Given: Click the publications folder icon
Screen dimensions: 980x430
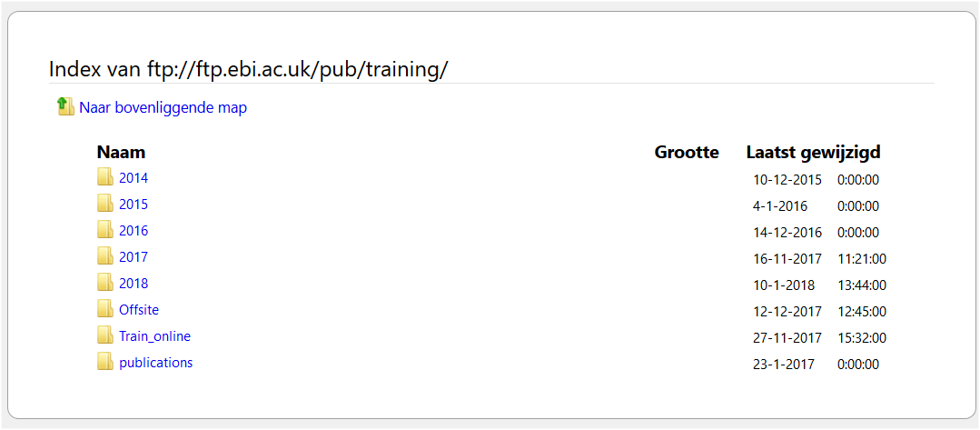Looking at the screenshot, I should tap(105, 361).
